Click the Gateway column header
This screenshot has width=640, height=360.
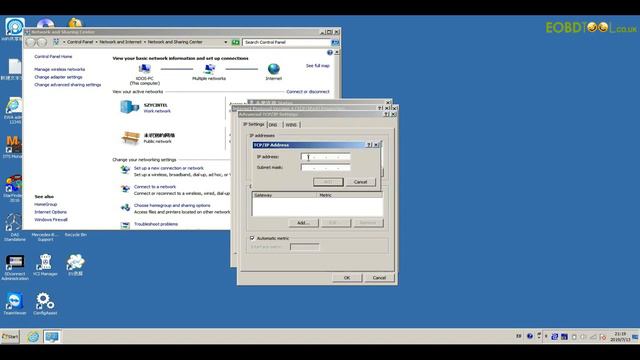pyautogui.click(x=284, y=195)
